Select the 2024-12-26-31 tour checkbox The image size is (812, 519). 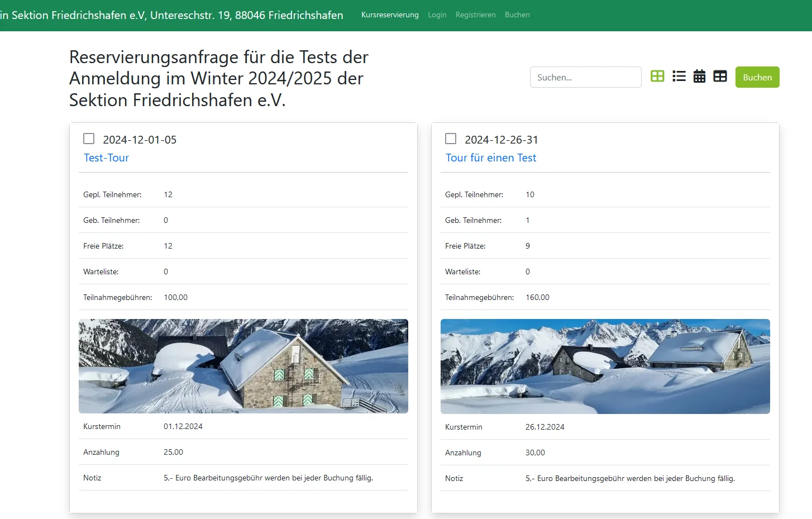pos(451,139)
